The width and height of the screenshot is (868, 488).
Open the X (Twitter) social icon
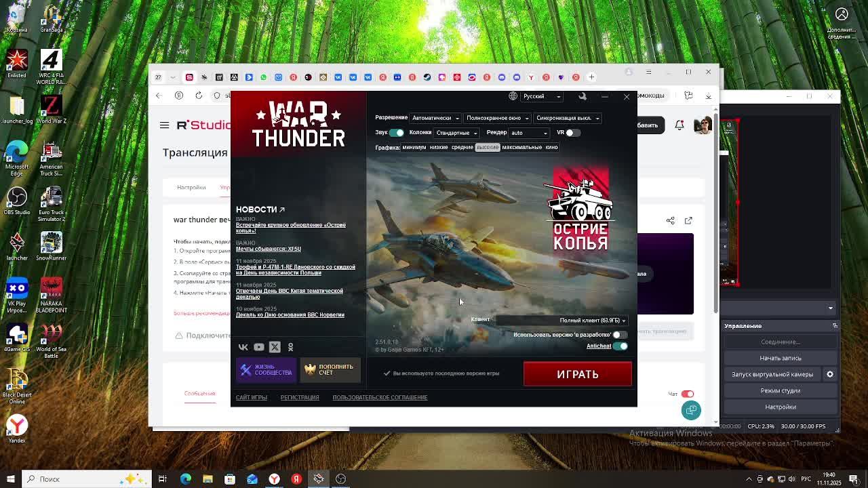(275, 347)
